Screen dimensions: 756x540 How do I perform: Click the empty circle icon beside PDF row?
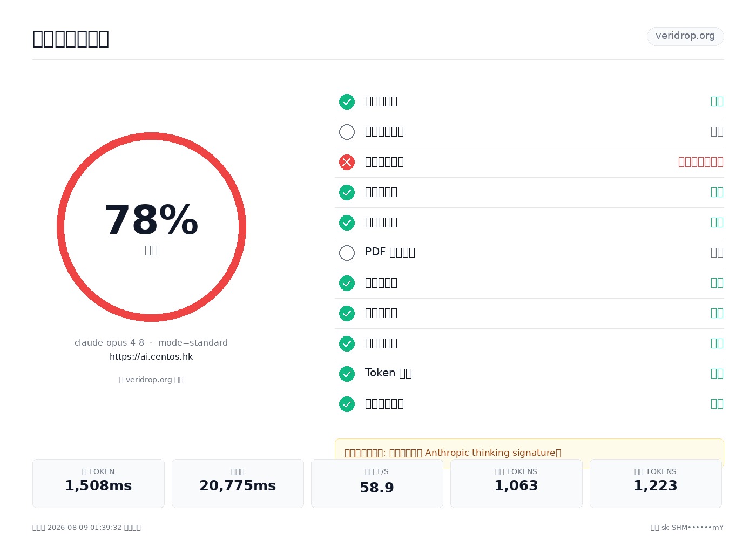pos(347,253)
